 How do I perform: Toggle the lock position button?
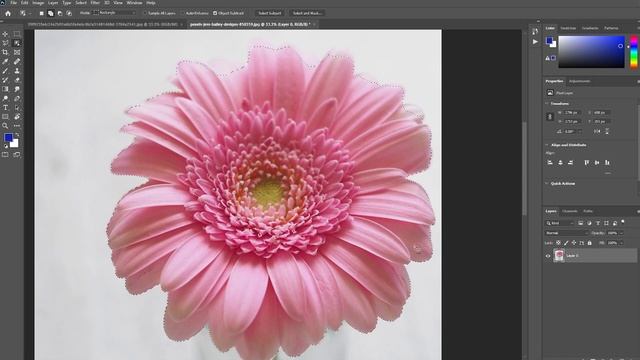[x=573, y=243]
